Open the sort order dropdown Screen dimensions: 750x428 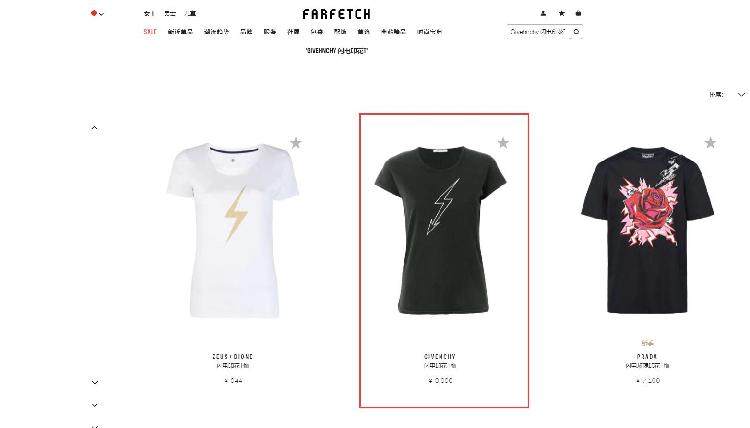pos(727,95)
